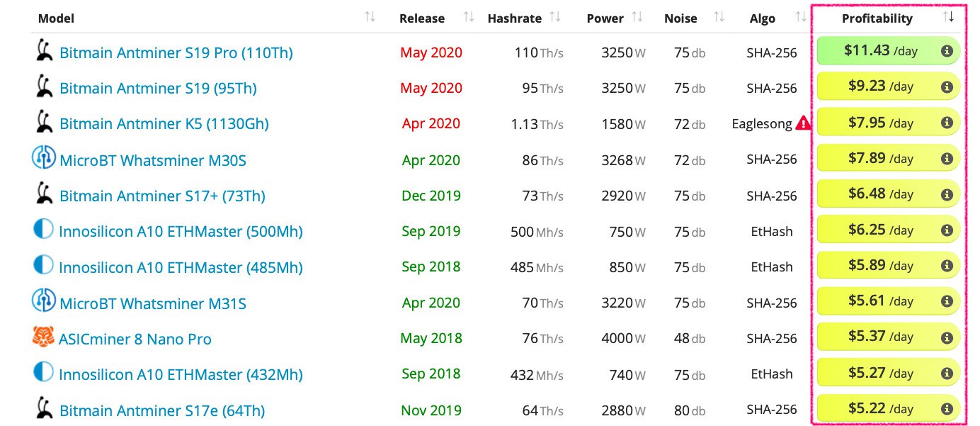Open info icon for $6.48 /day profitability
Viewport: 980px width, 426px height.
click(x=946, y=194)
